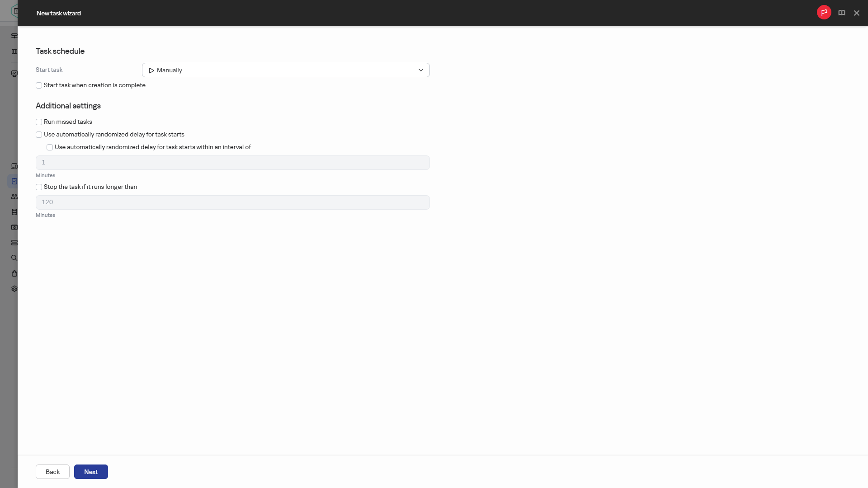The height and width of the screenshot is (488, 868).
Task: Open the database icon in left sidebar
Action: pyautogui.click(x=14, y=212)
